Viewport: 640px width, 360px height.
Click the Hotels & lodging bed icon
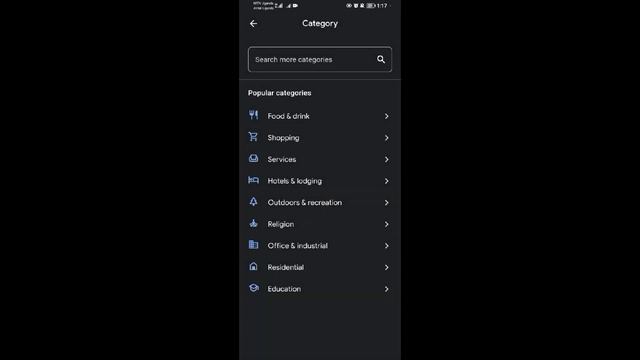(253, 180)
